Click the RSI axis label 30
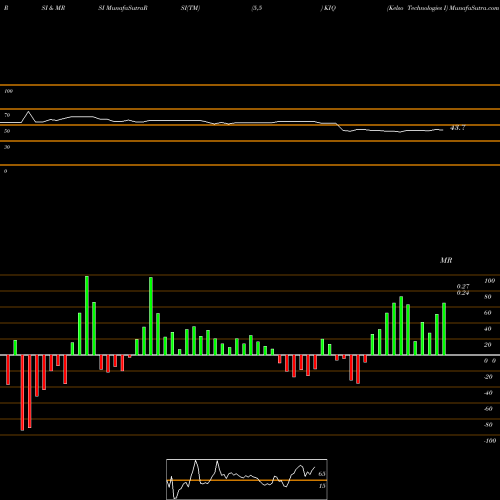This screenshot has width=500, height=500. (x=7, y=147)
